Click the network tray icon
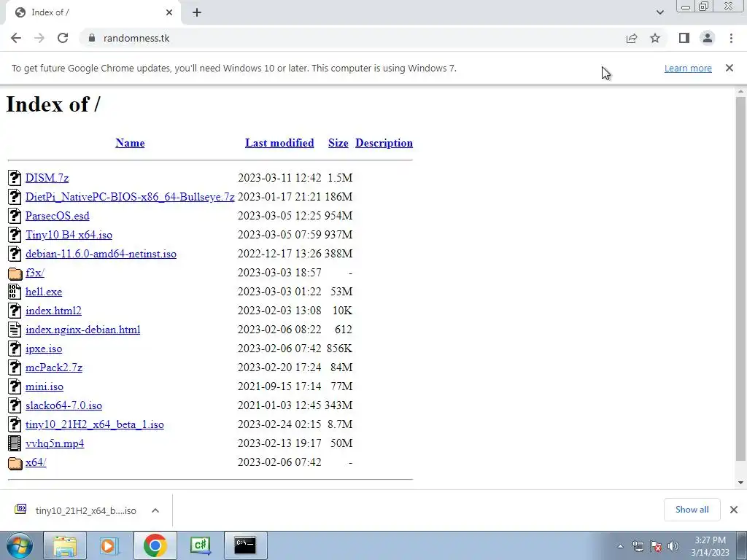 click(x=638, y=547)
